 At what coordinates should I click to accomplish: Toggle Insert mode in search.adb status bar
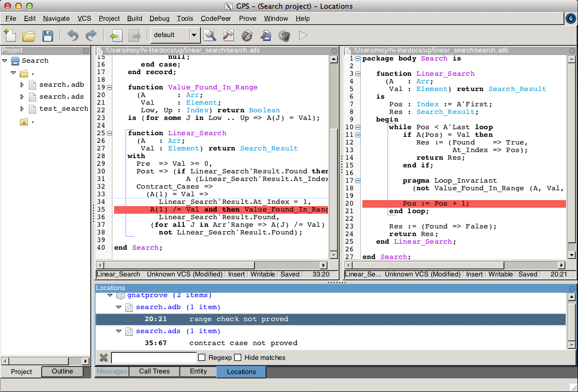[x=474, y=274]
